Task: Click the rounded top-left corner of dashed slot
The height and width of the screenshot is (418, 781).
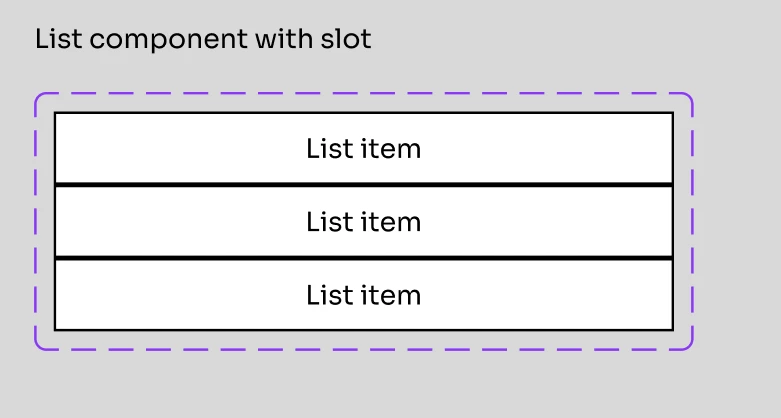Action: 38,96
